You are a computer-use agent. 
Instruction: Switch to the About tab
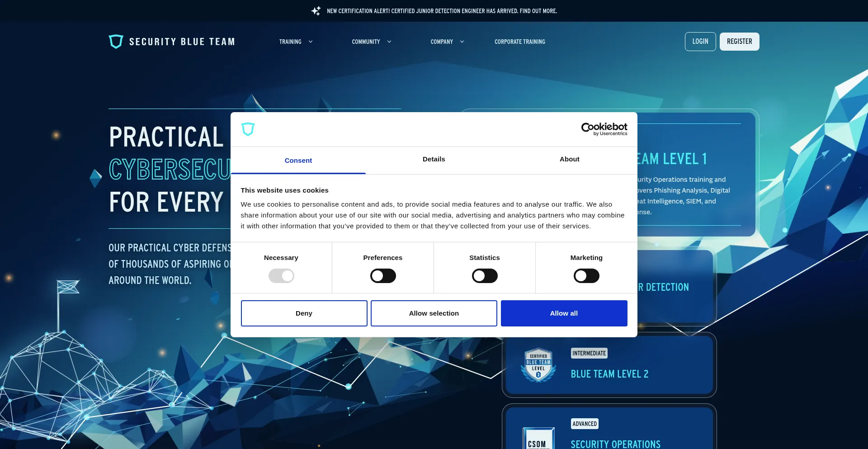coord(570,159)
